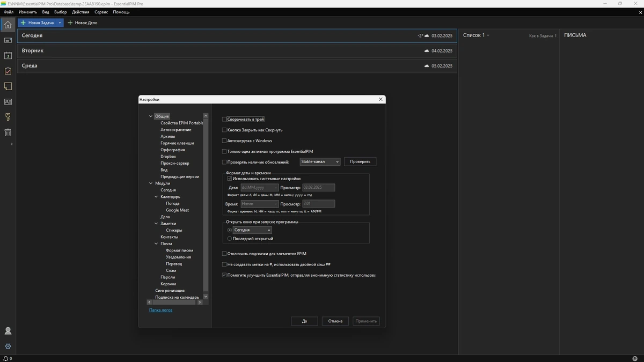Open the Время format dropdown
The width and height of the screenshot is (644, 362).
[259, 204]
